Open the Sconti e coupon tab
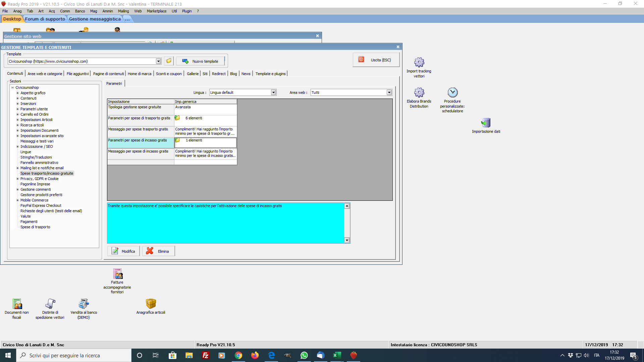 (x=169, y=74)
